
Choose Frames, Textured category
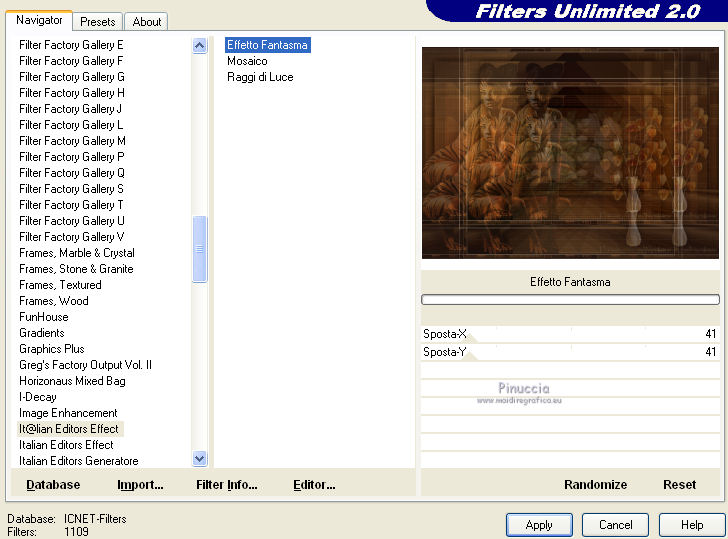point(60,285)
